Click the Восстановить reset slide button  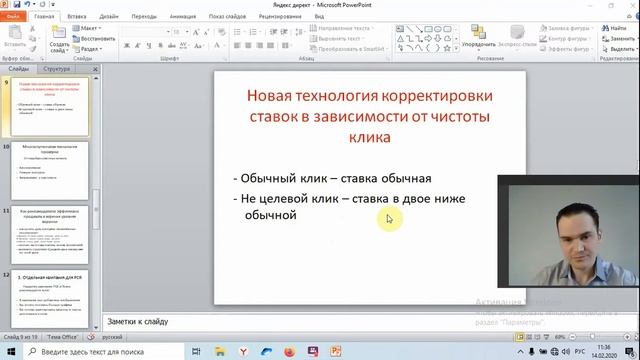(94, 39)
